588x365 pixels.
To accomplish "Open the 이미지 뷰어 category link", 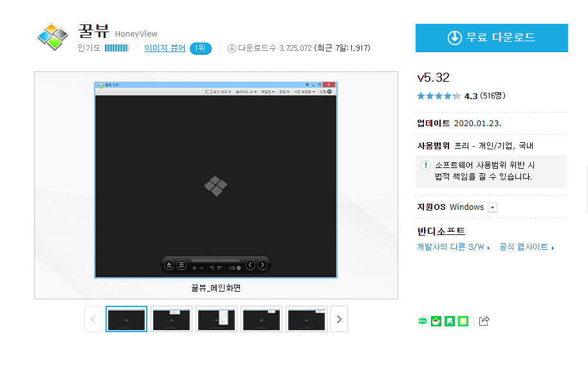I will (x=165, y=48).
